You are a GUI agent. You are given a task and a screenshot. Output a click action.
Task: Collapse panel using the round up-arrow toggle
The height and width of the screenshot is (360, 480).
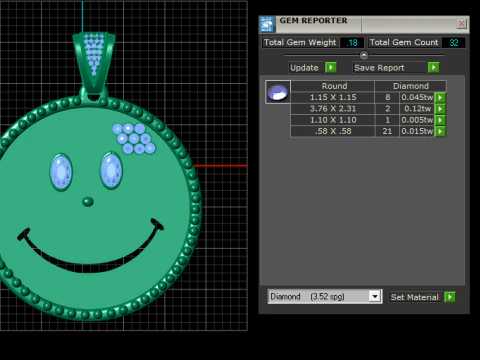pos(364,55)
